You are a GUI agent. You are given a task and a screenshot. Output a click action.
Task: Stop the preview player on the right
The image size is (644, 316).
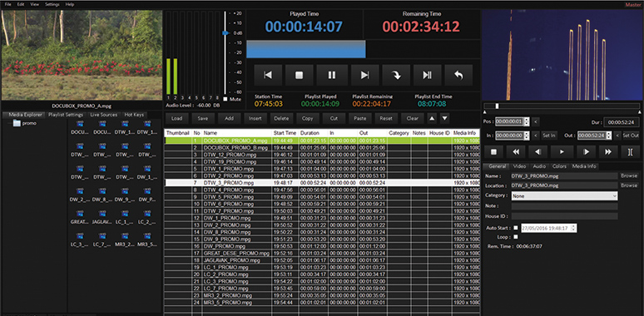coord(494,152)
